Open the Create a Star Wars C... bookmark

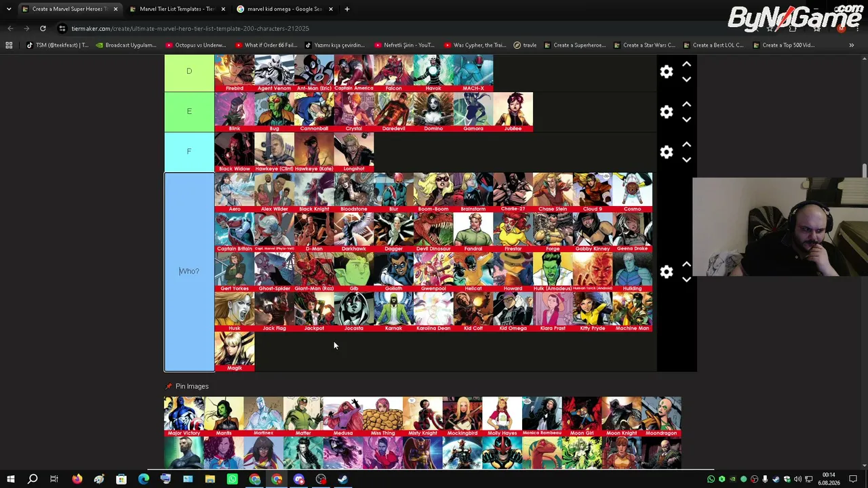[x=644, y=45]
